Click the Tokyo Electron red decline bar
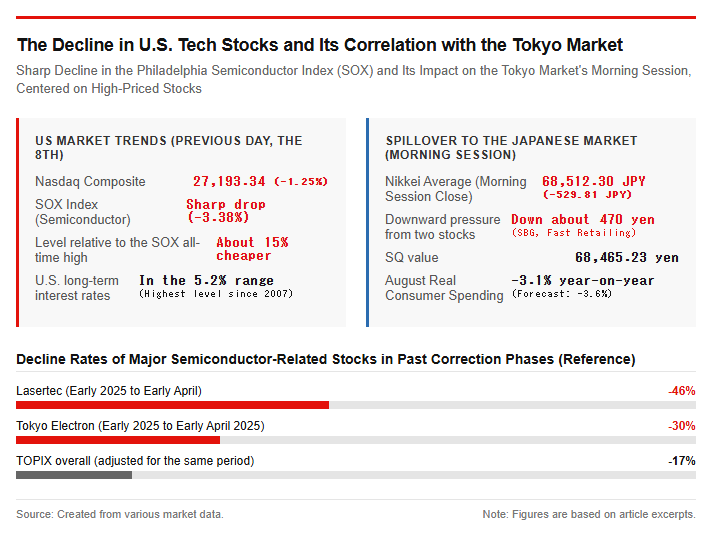Image resolution: width=712 pixels, height=536 pixels. coord(118,440)
